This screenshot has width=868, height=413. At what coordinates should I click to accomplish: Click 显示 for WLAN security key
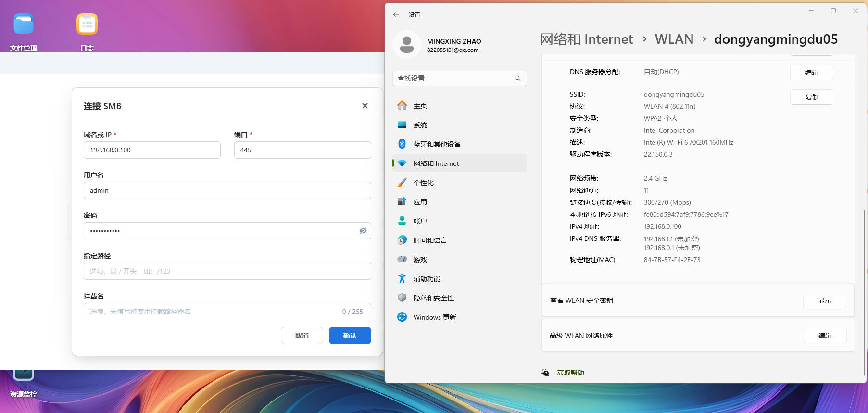pyautogui.click(x=825, y=300)
